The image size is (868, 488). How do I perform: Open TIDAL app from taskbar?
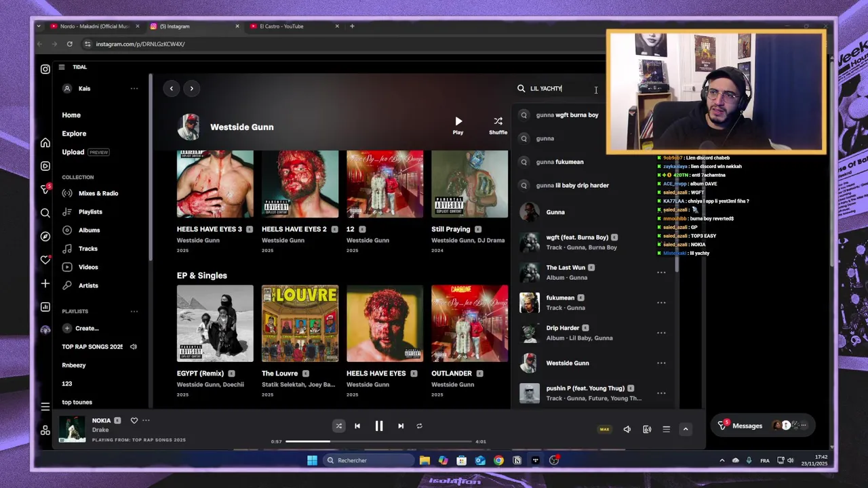(x=535, y=460)
